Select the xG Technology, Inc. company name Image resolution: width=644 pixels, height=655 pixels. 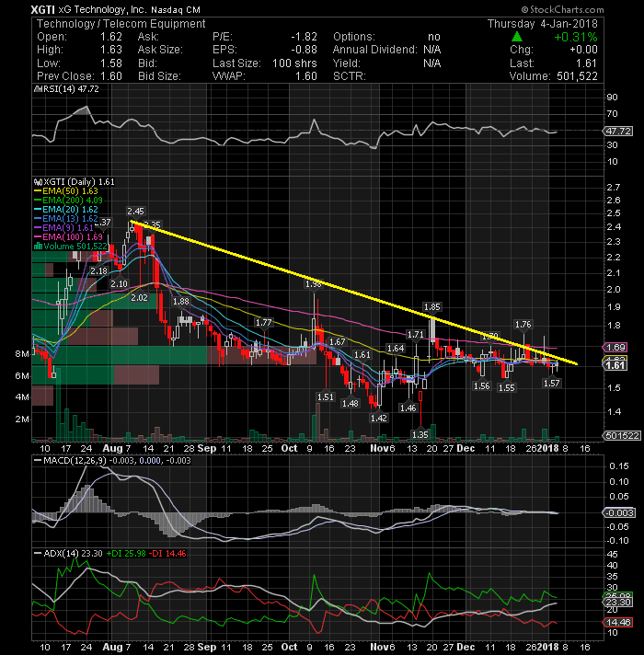click(102, 9)
